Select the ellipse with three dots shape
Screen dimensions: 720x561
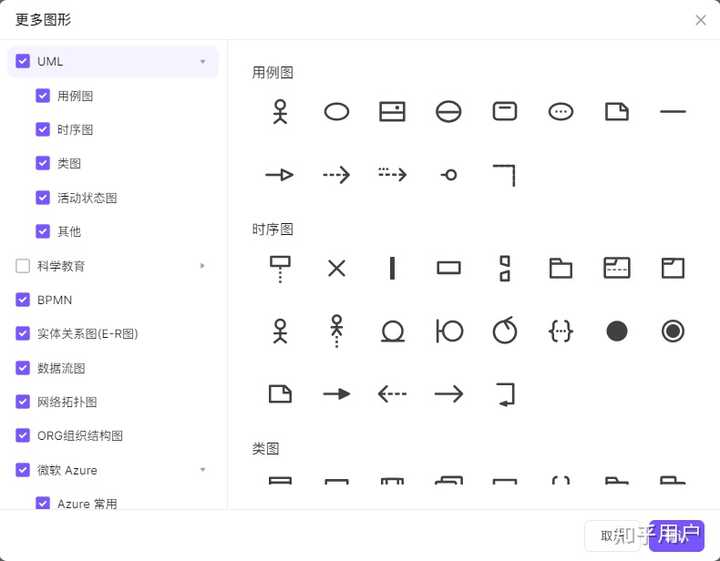pos(561,112)
